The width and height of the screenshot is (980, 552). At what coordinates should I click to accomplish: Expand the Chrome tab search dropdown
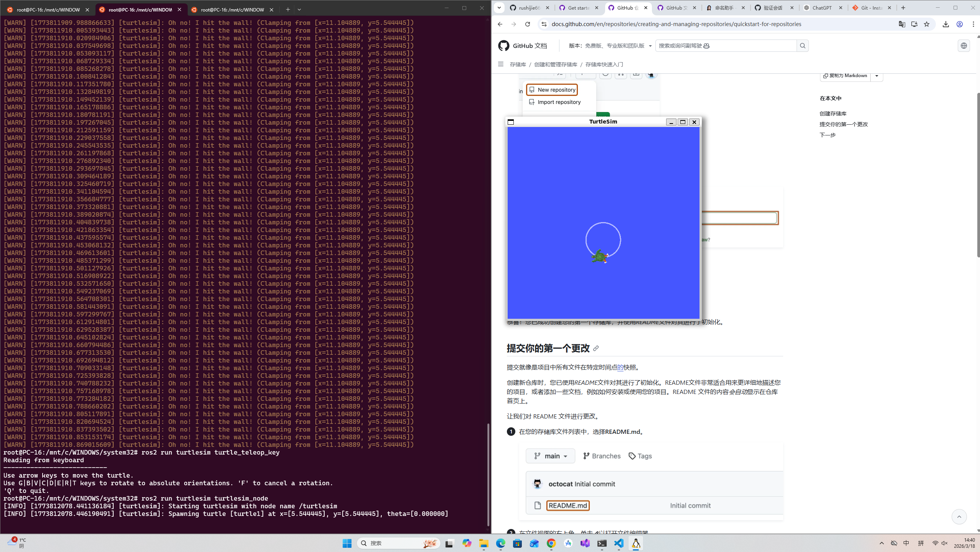[x=499, y=8]
